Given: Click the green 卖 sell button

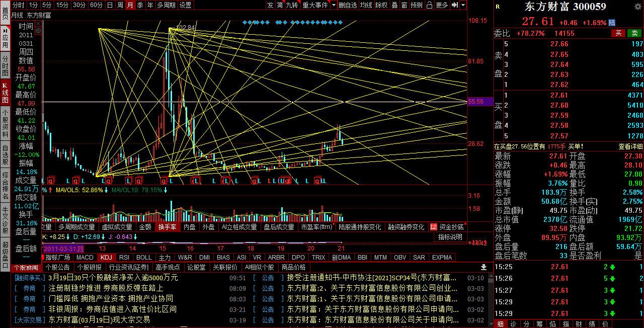Looking at the screenshot, I should coord(634,33).
